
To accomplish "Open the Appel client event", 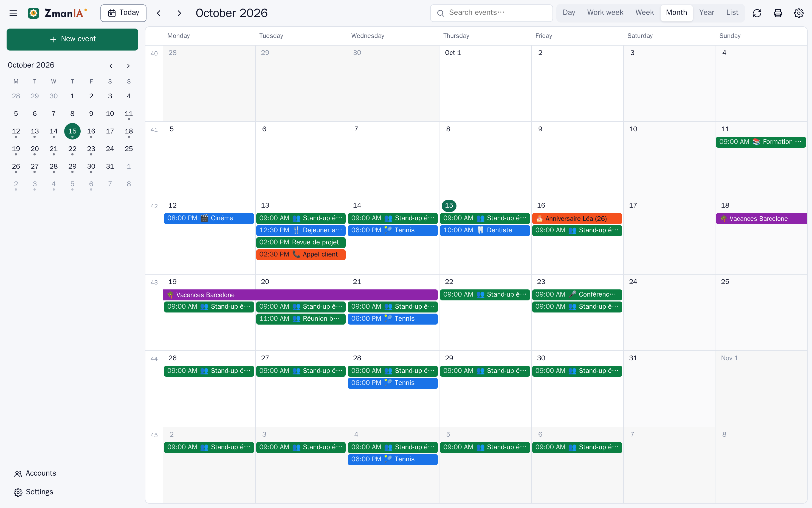I will coord(301,255).
